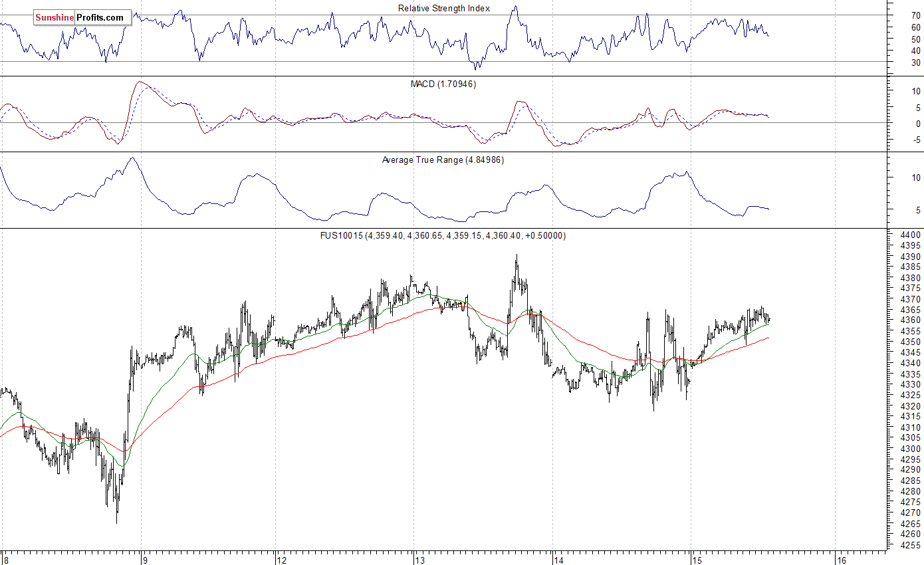Click the 4300 price axis value
Image resolution: width=924 pixels, height=565 pixels.
pyautogui.click(x=911, y=448)
